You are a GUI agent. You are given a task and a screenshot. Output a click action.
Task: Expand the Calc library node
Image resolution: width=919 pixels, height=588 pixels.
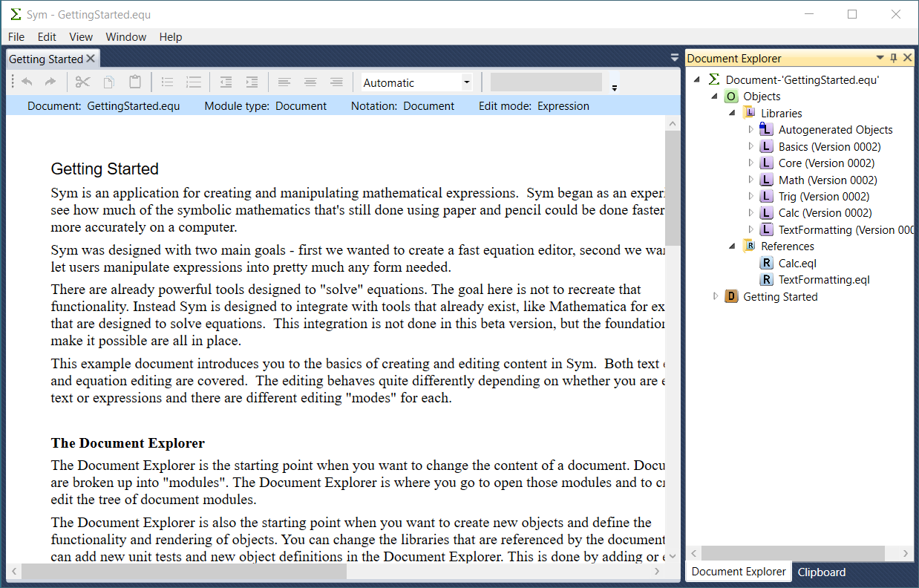coord(750,213)
